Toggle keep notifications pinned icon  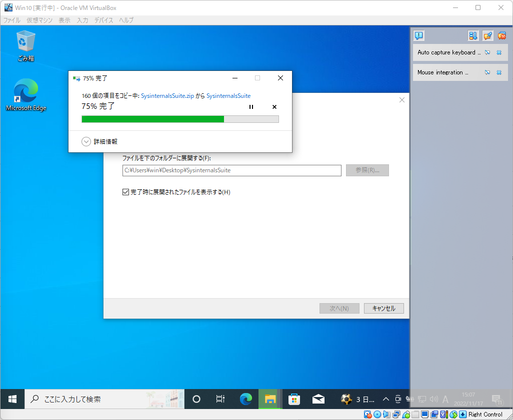(x=487, y=35)
